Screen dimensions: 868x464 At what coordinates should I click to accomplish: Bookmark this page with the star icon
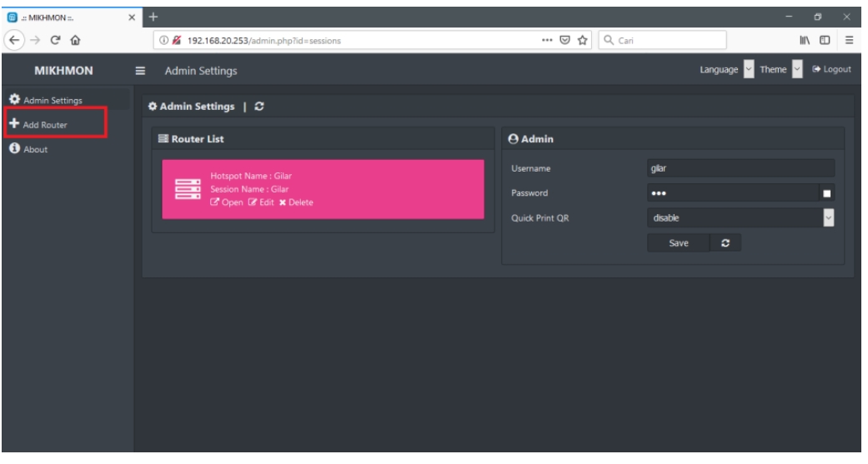582,40
